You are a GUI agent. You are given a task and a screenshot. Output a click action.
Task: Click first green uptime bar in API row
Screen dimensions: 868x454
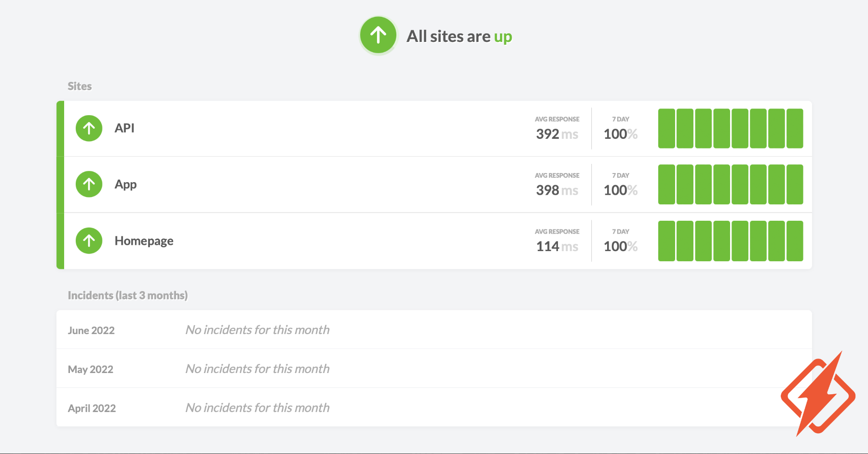click(666, 128)
